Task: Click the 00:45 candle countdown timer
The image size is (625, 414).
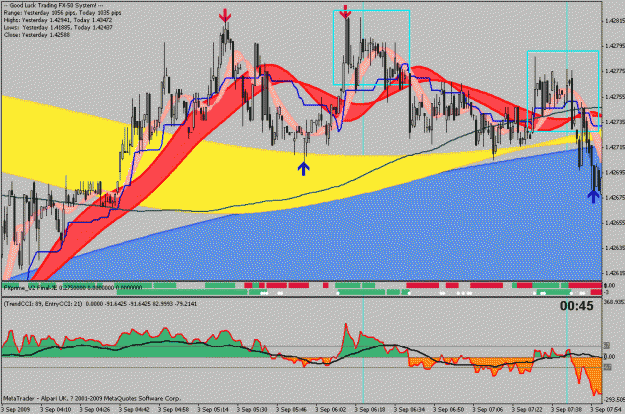Action: [x=576, y=306]
